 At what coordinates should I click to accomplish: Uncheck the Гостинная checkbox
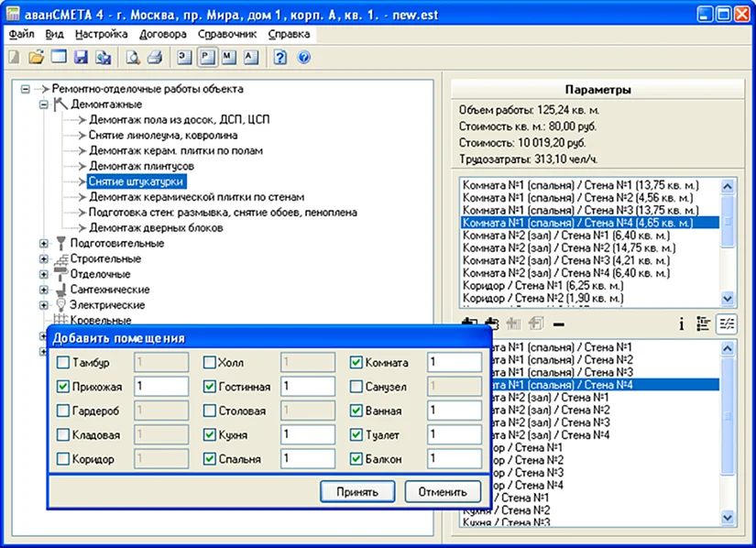coord(209,387)
